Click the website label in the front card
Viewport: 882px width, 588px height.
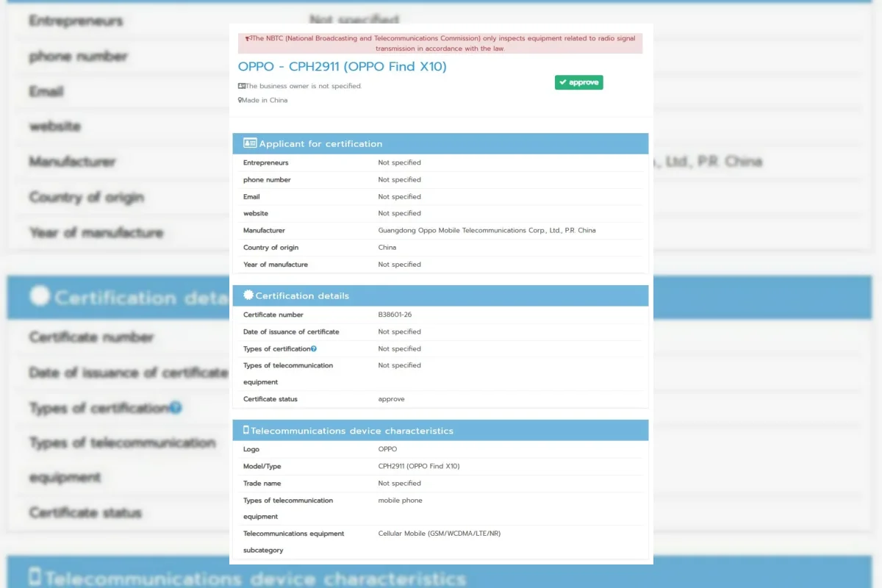tap(256, 213)
